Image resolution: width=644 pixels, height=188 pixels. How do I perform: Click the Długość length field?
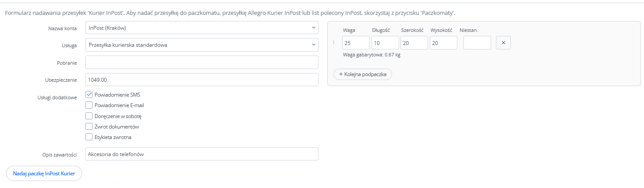[385, 43]
